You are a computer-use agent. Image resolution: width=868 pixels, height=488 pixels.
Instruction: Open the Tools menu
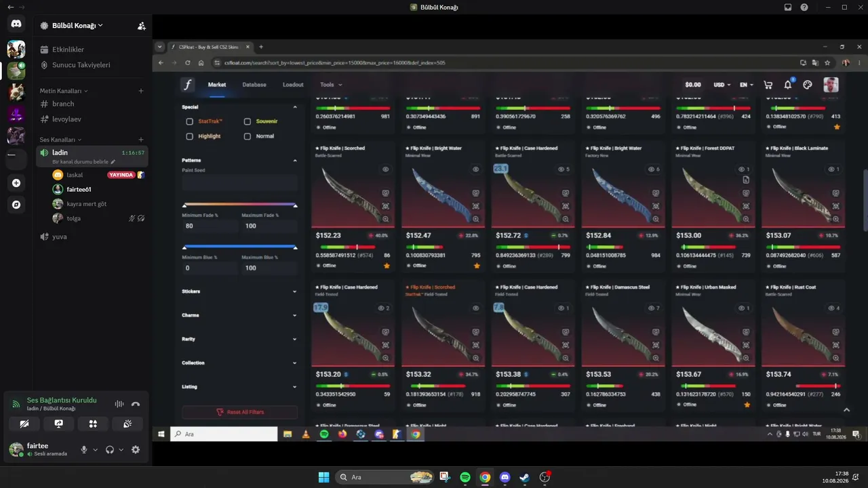pyautogui.click(x=331, y=85)
